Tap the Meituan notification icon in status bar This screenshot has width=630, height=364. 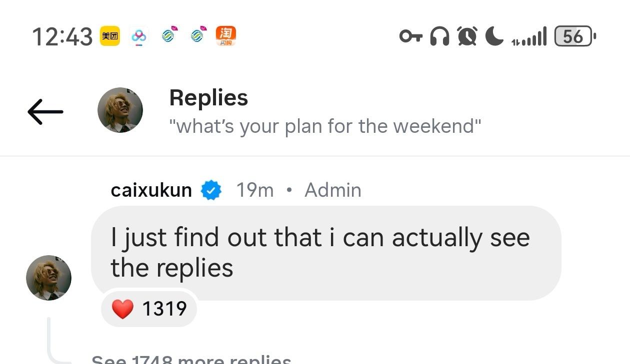tap(110, 36)
